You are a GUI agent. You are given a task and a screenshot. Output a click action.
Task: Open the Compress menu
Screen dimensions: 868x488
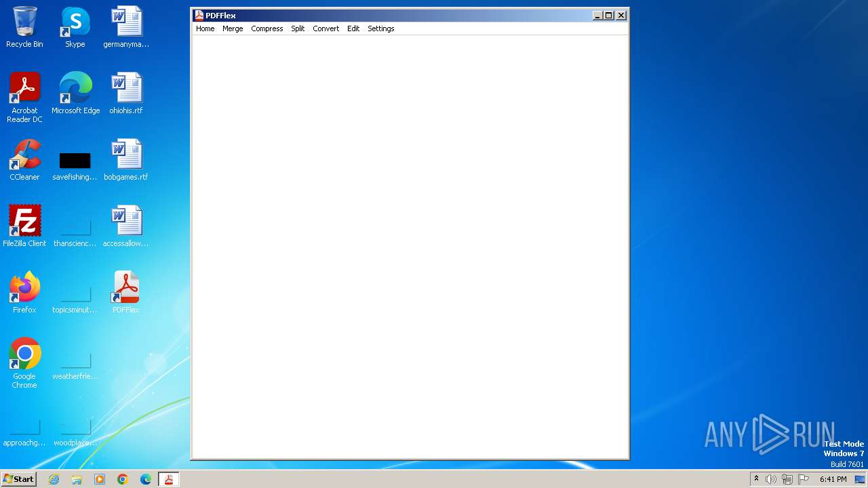[267, 28]
